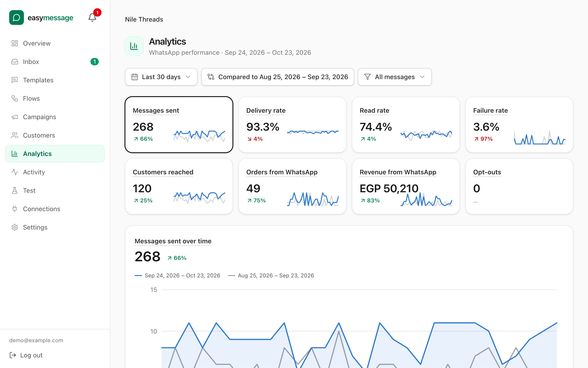Image resolution: width=588 pixels, height=368 pixels.
Task: Click the Settings gear icon
Action: (x=15, y=227)
